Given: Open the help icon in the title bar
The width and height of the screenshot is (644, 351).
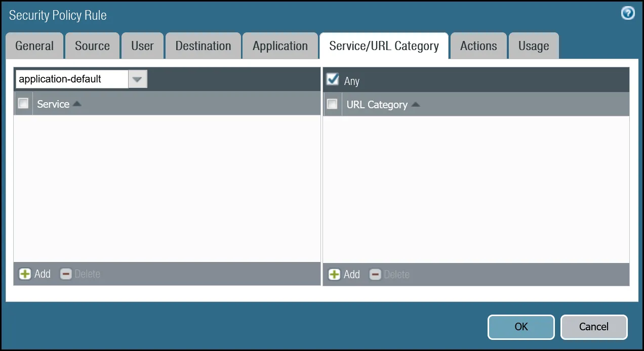Looking at the screenshot, I should pyautogui.click(x=627, y=13).
